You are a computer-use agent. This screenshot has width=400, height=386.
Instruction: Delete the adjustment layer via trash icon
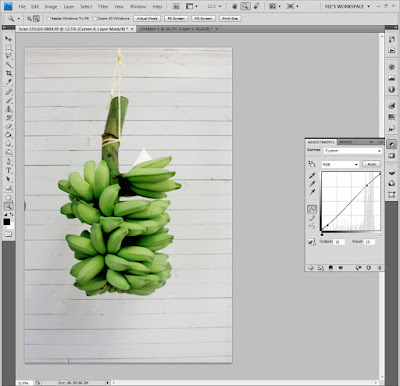pyautogui.click(x=379, y=268)
